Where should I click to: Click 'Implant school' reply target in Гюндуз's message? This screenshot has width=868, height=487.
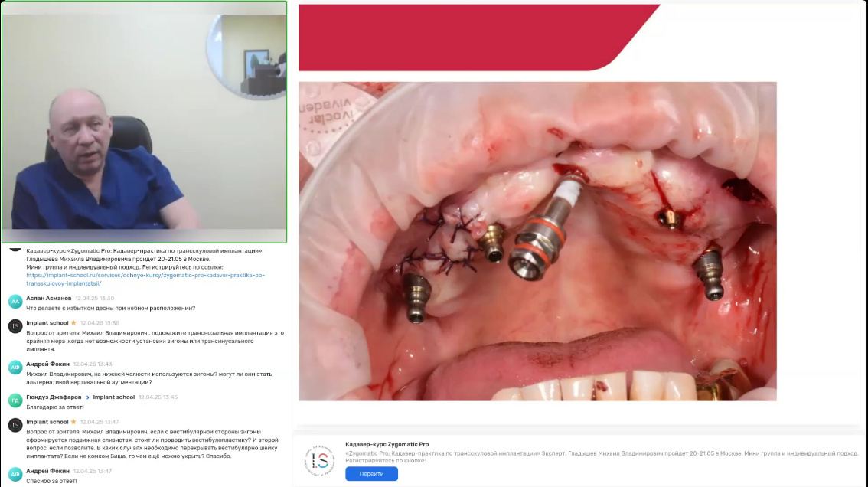pyautogui.click(x=113, y=397)
